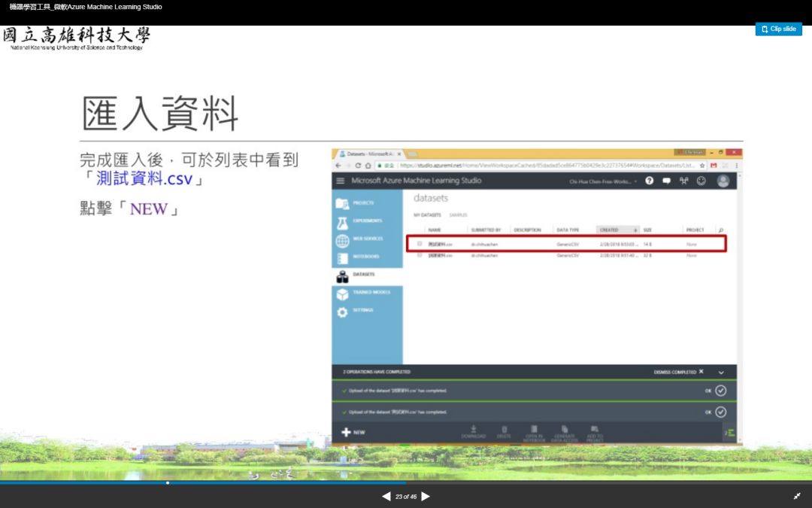Select the Datasets sidebar item
This screenshot has width=812, height=508.
pos(367,275)
